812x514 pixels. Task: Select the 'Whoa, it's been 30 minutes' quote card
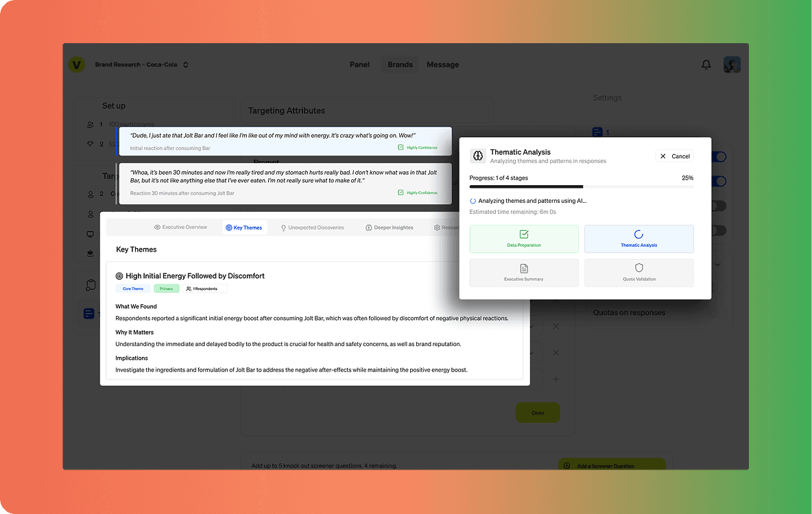[x=285, y=184]
